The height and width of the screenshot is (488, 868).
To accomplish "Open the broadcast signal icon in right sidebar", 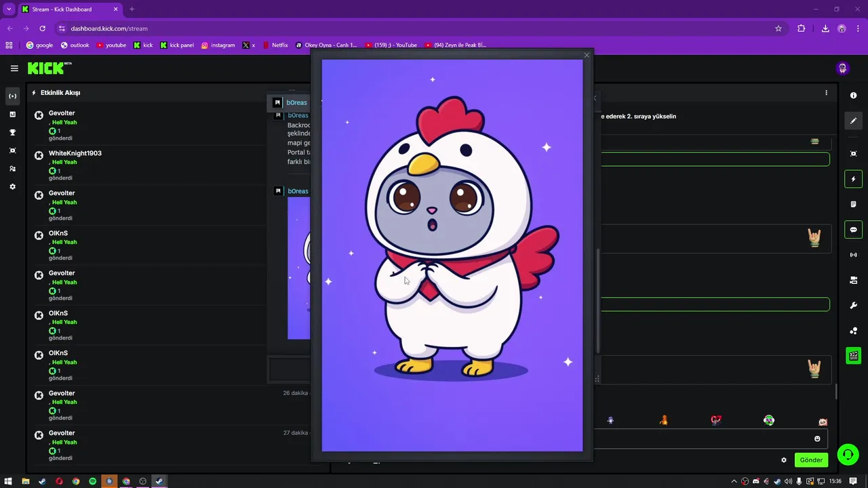I will point(854,255).
